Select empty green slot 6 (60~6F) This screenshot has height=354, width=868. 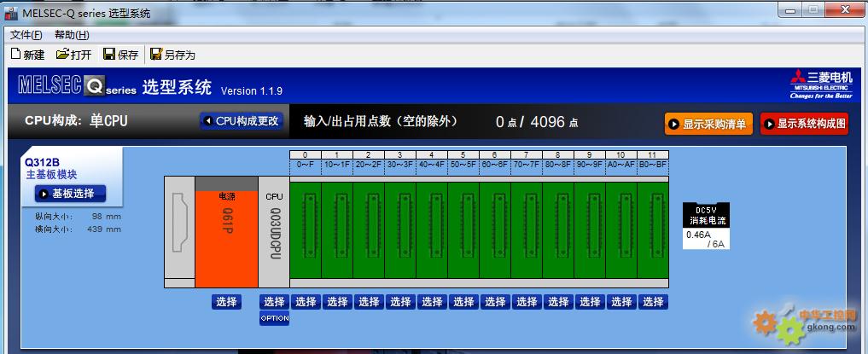pos(495,230)
